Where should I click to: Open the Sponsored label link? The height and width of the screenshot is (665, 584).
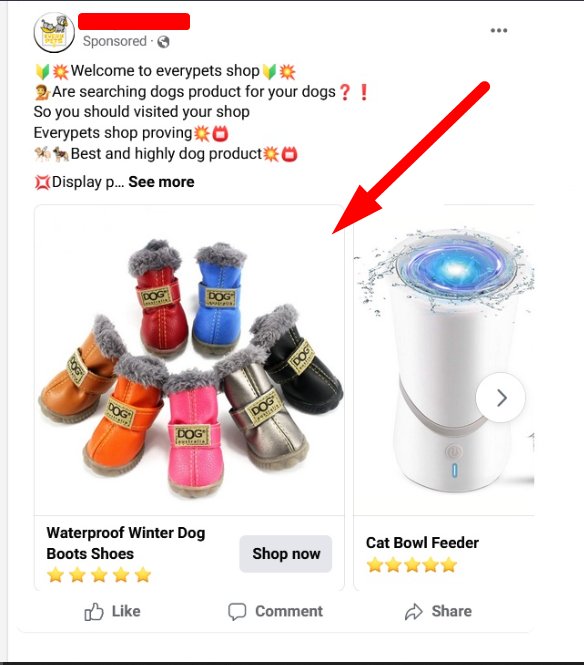(x=115, y=41)
